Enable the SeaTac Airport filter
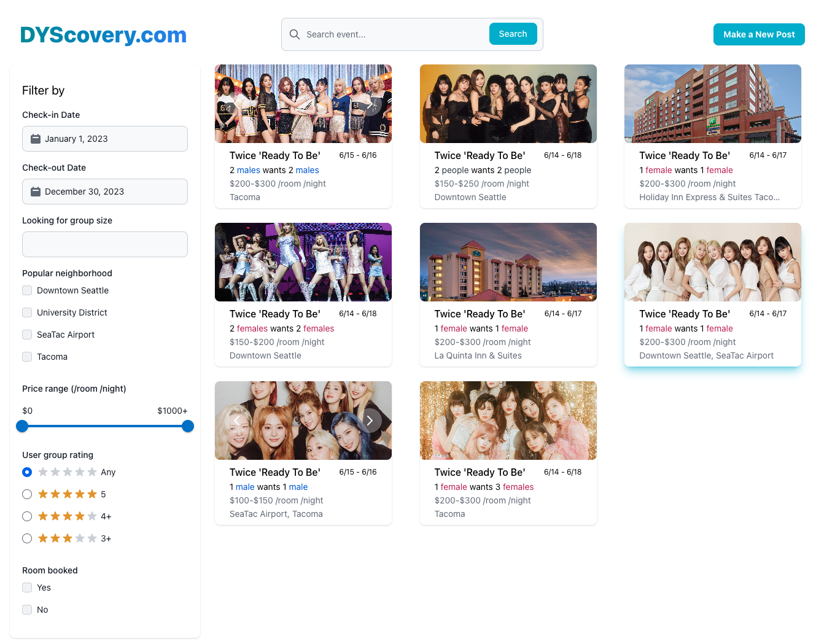The width and height of the screenshot is (816, 644). click(27, 335)
